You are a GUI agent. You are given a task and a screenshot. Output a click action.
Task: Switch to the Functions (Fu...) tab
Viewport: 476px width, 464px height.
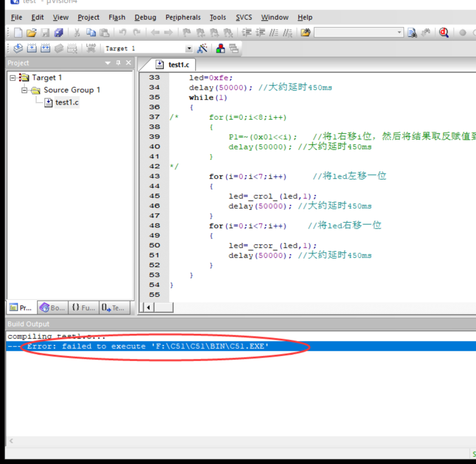point(83,308)
